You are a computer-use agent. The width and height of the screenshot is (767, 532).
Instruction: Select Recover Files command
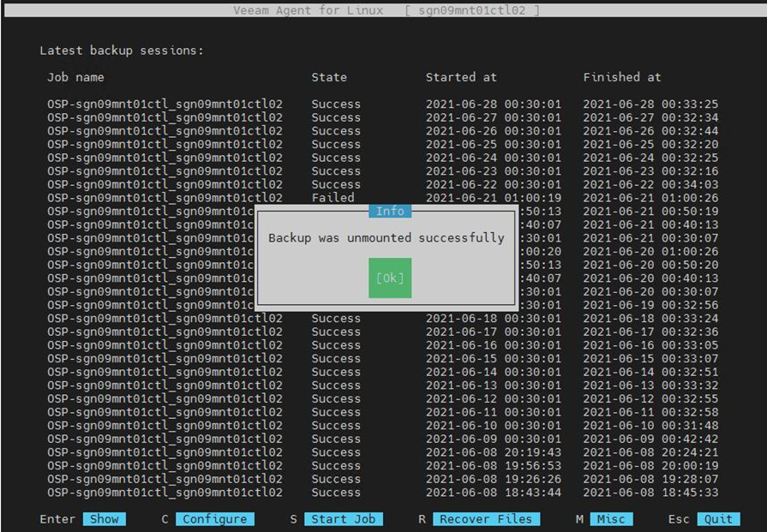[486, 519]
